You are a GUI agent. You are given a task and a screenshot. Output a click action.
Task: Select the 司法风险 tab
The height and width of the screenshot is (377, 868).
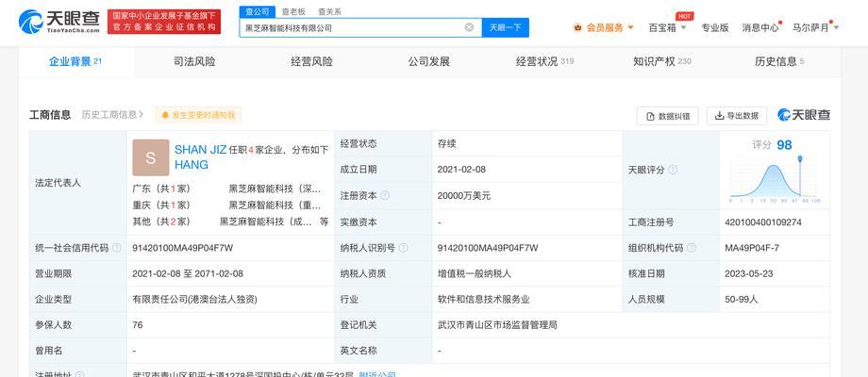point(194,61)
